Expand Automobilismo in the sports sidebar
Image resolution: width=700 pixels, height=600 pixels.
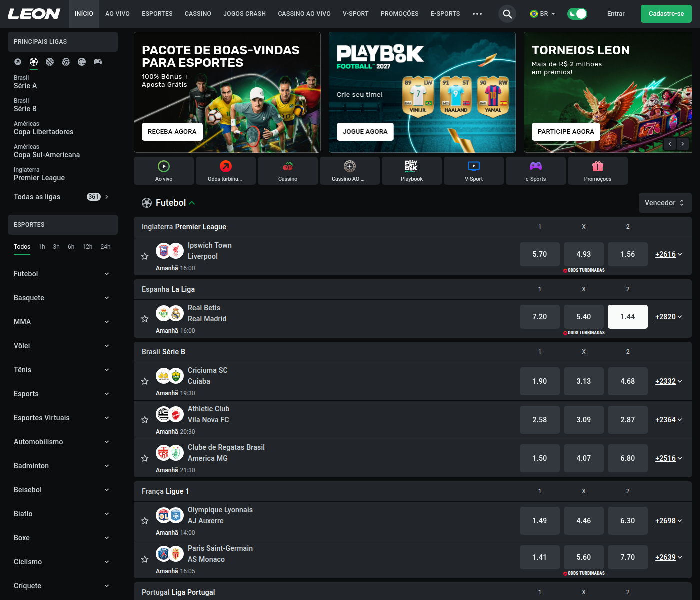click(63, 442)
